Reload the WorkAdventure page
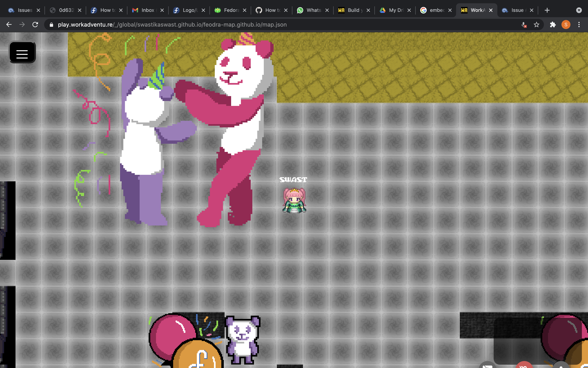 tap(35, 25)
